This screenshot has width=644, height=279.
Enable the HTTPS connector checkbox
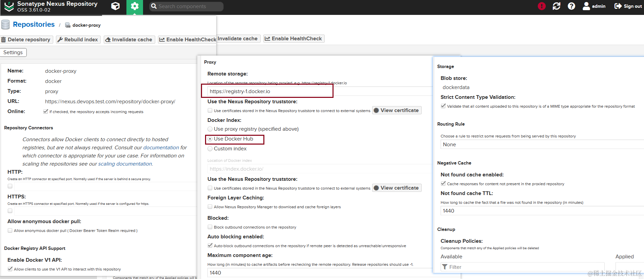tap(10, 211)
